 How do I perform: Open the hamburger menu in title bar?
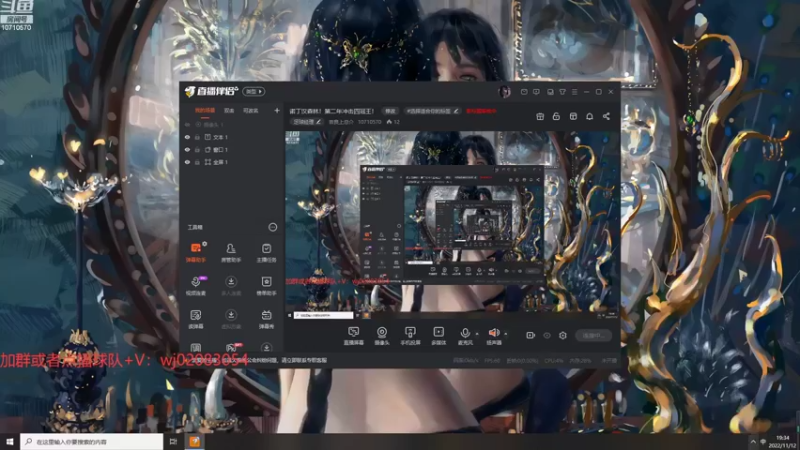(574, 92)
